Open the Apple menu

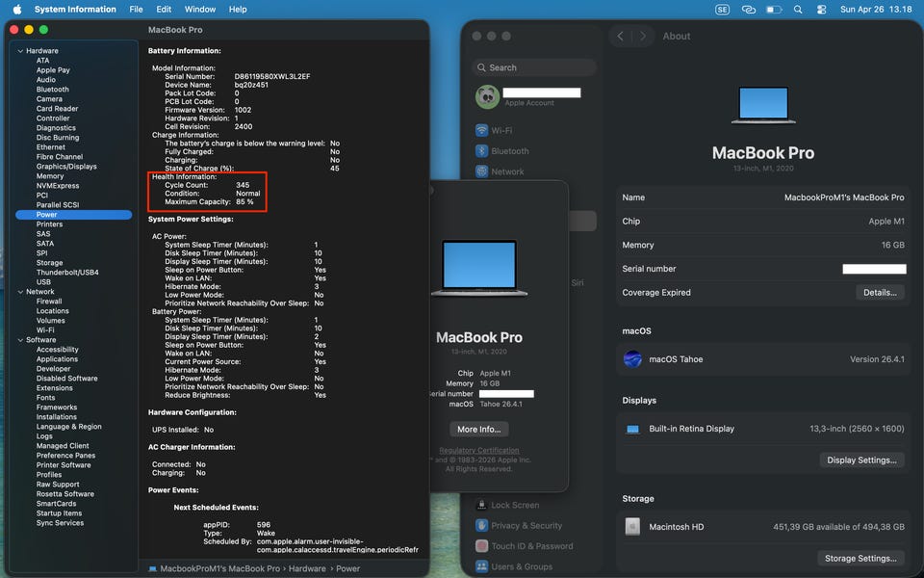pyautogui.click(x=17, y=9)
